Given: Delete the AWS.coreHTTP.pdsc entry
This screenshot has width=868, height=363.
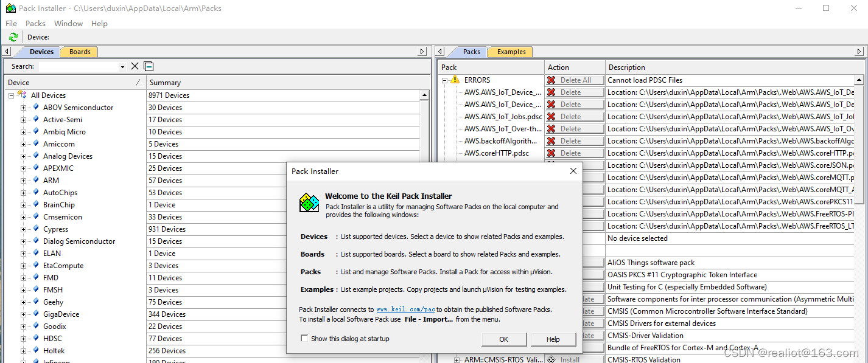Looking at the screenshot, I should 575,153.
